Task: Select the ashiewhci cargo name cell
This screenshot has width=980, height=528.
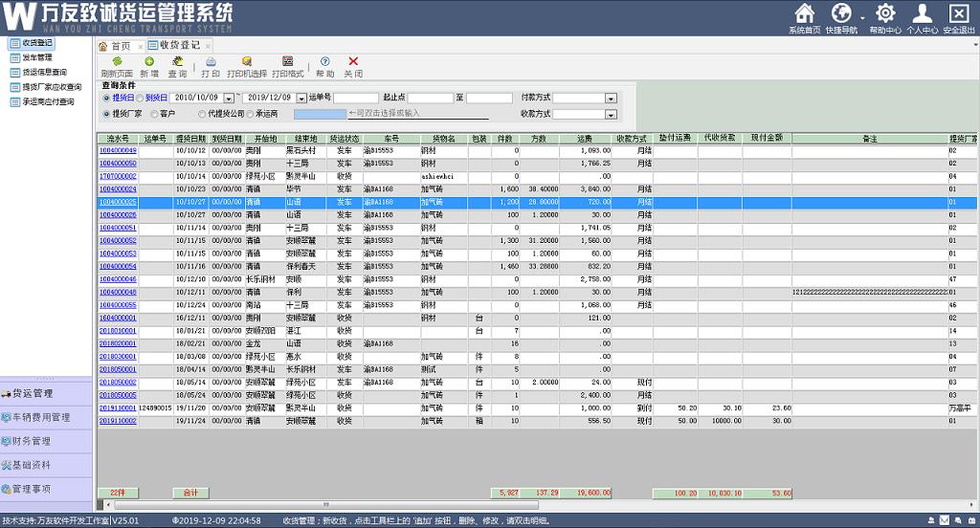Action: [444, 176]
